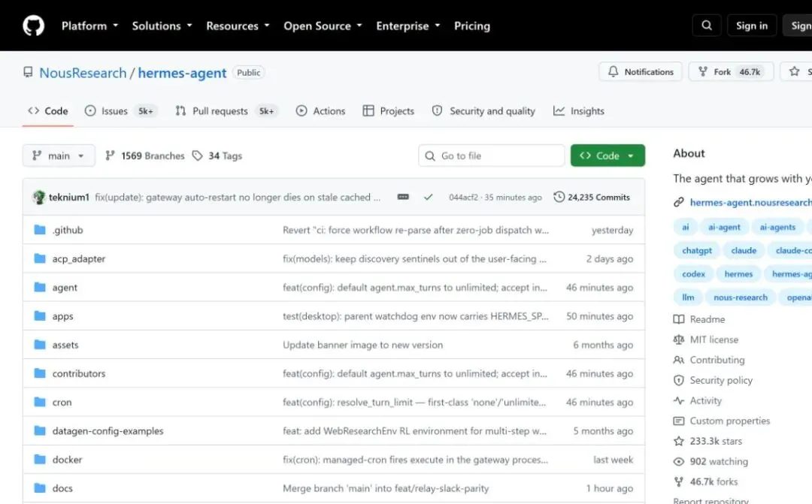Screen dimensions: 812x504
Task: Click the datagen-config-examples folder icon
Action: [40, 430]
